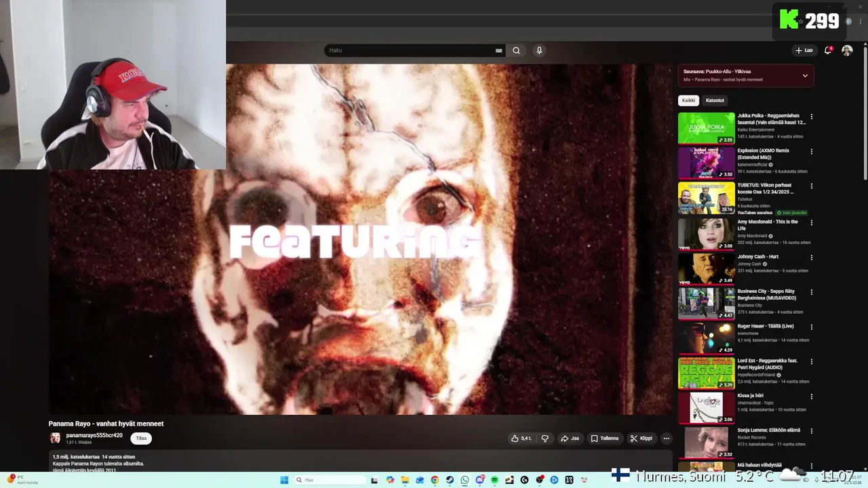This screenshot has width=868, height=488.
Task: Like the video with thumbs up
Action: tap(521, 439)
